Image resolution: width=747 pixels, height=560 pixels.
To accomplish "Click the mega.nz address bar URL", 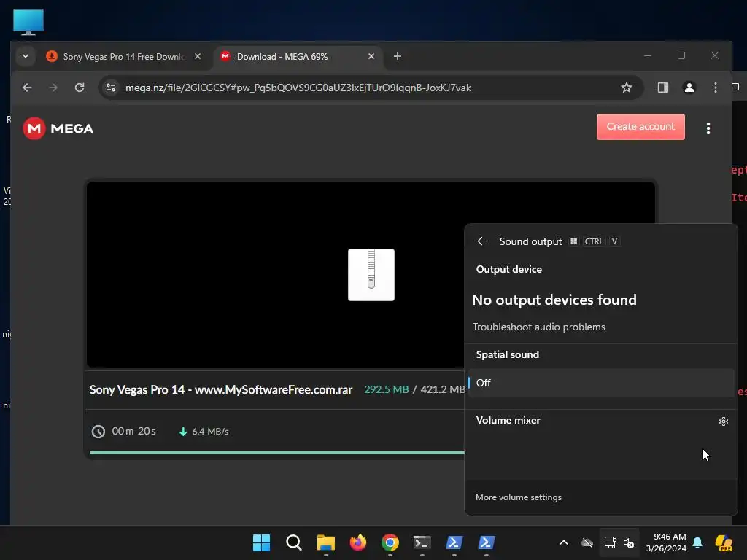I will click(x=298, y=87).
